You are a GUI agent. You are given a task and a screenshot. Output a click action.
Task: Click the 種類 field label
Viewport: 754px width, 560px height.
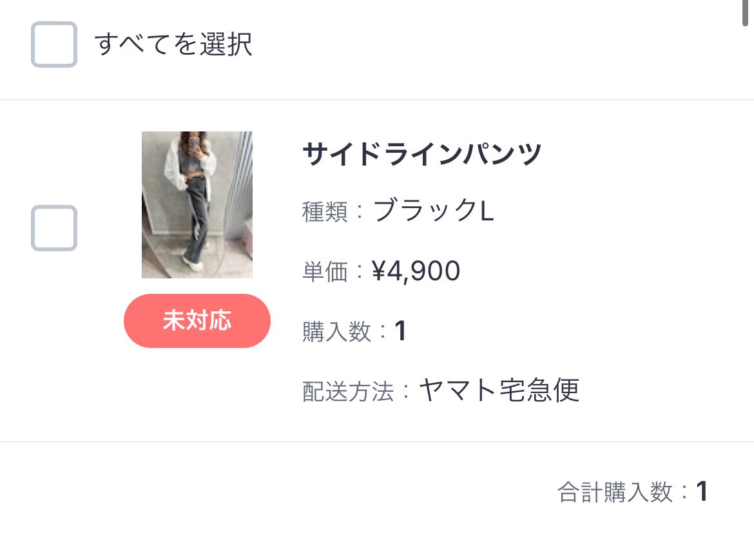(x=325, y=211)
